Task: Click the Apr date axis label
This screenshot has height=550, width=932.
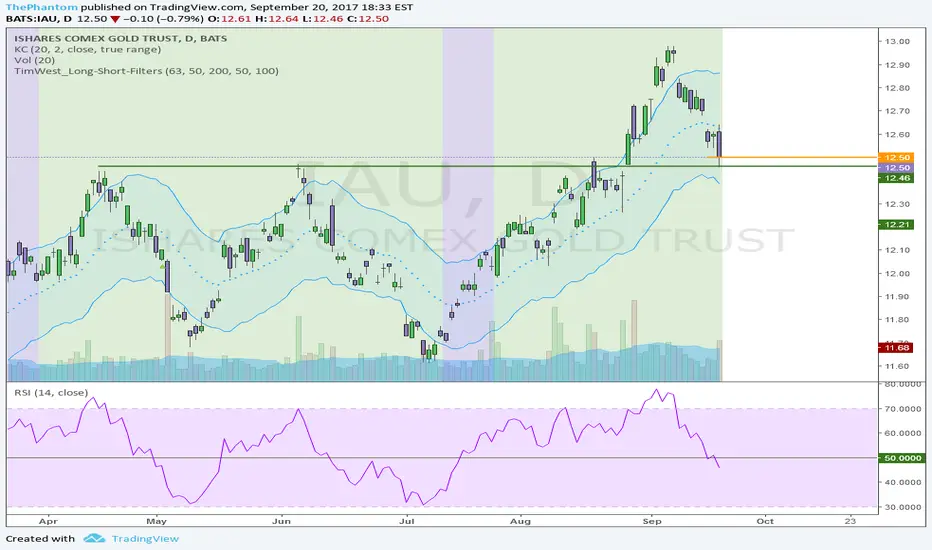Action: pos(48,521)
